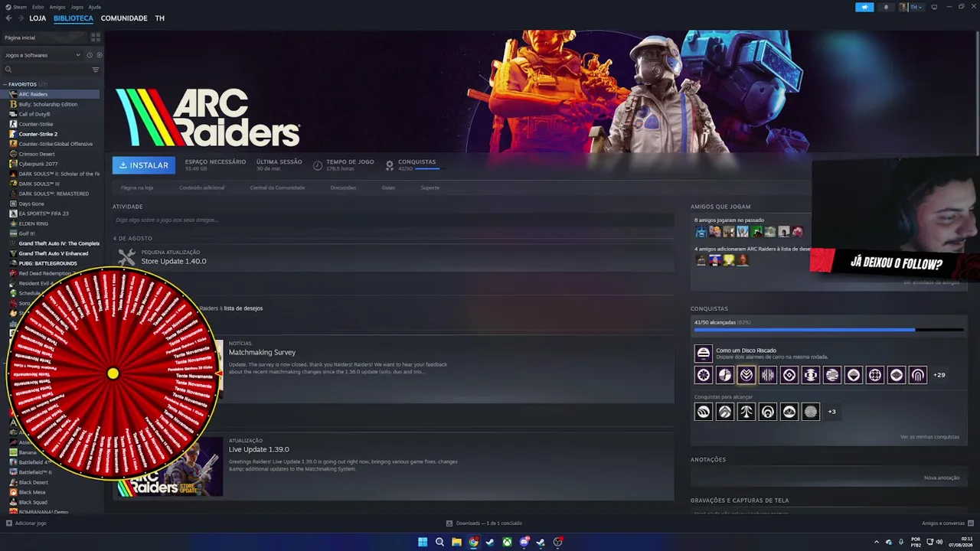Click the INSTALAR button

[x=144, y=165]
